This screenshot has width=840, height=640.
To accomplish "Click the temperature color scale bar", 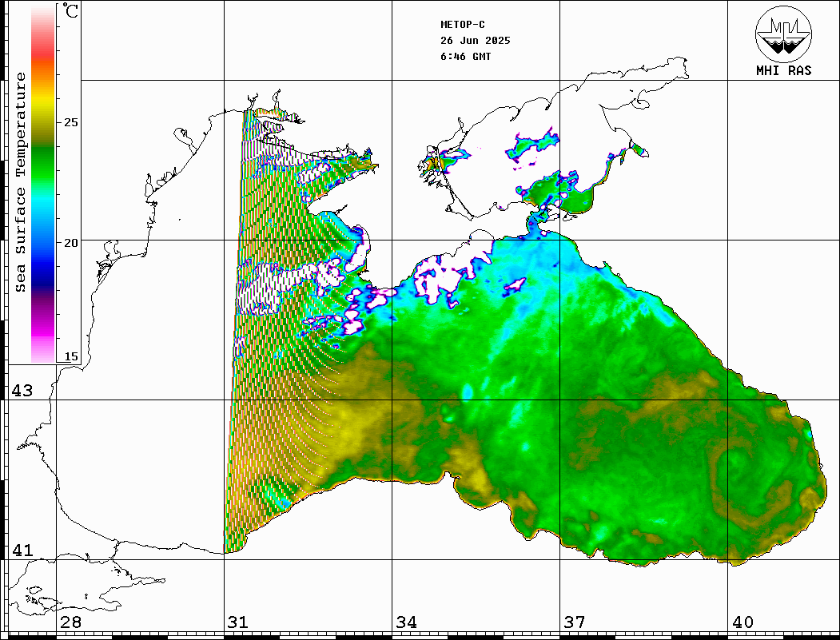I will (x=43, y=185).
